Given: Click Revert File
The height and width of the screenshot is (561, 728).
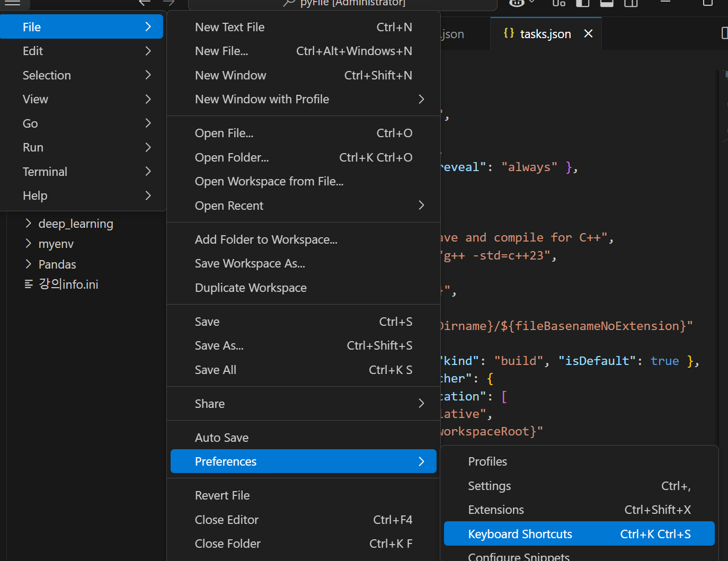Looking at the screenshot, I should coord(304,495).
